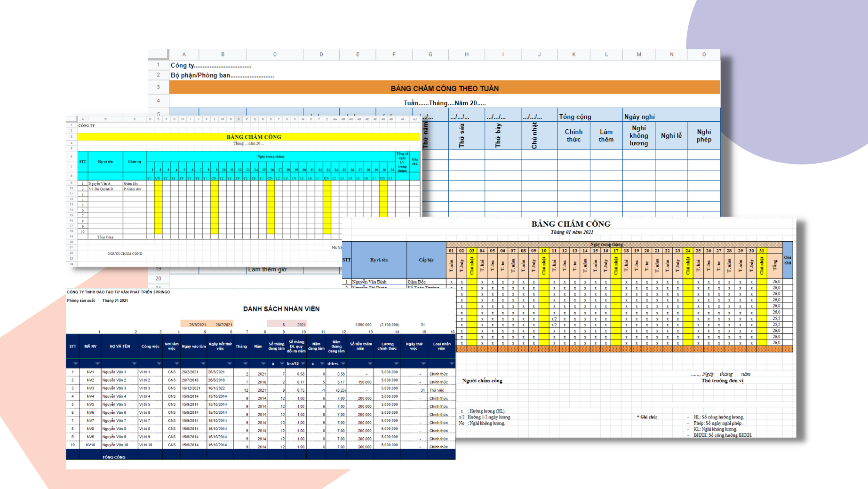Open the Ngày hết thử việc filter dropdown
868x489 pixels.
(230, 364)
